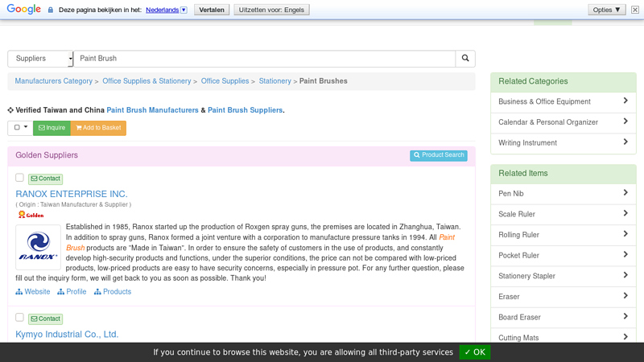The height and width of the screenshot is (362, 644).
Task: Open the Board Eraser related item
Action: [563, 317]
